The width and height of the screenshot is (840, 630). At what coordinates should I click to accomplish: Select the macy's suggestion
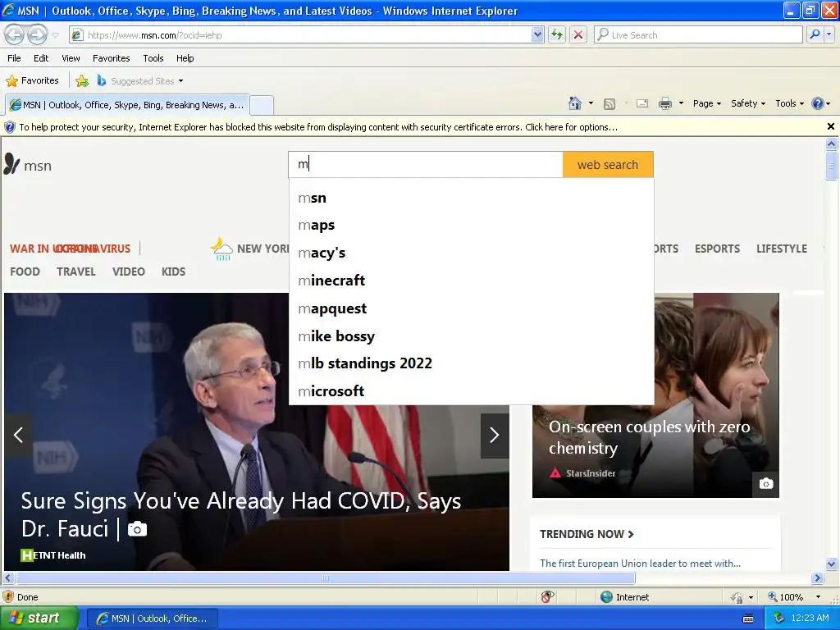[471, 253]
